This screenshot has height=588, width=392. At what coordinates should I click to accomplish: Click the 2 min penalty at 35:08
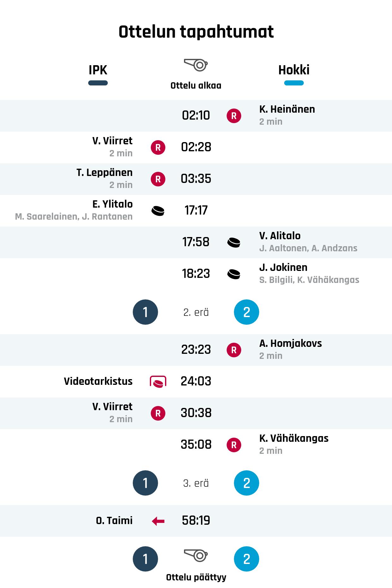click(271, 451)
